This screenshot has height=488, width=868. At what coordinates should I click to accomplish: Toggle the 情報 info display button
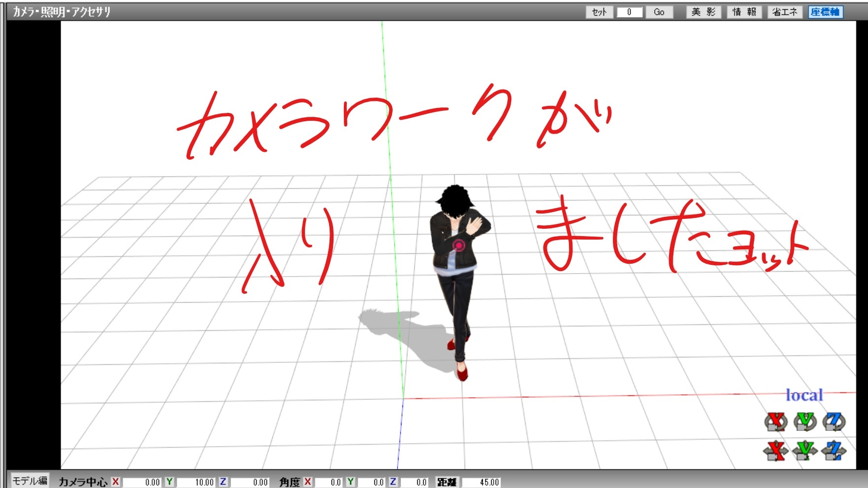click(744, 12)
